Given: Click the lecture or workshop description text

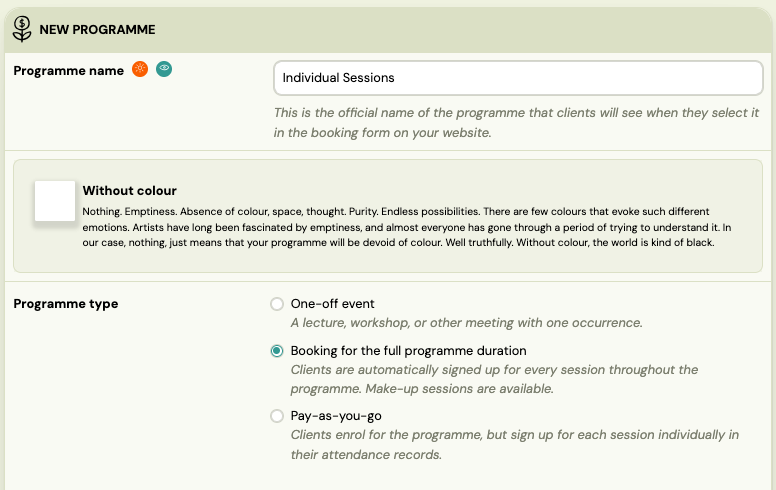Looking at the screenshot, I should click(466, 323).
